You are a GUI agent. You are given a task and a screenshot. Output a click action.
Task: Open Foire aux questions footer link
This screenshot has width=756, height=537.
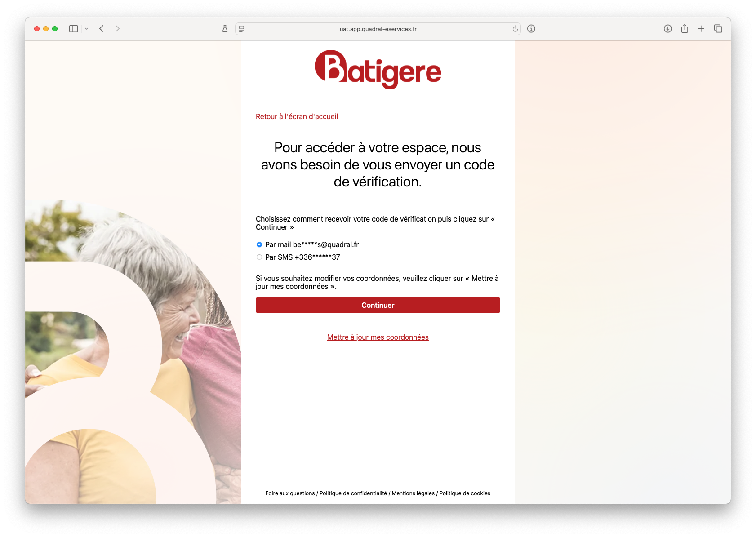(290, 493)
